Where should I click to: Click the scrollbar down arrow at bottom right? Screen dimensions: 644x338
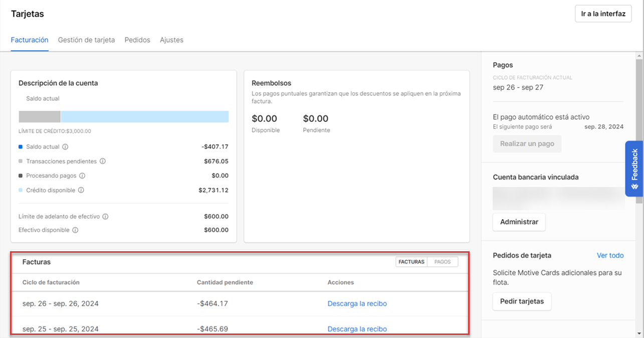(x=638, y=333)
